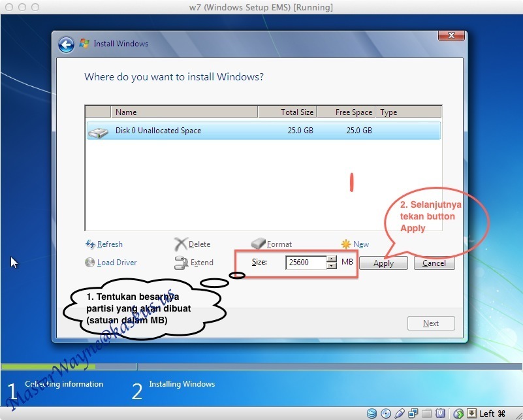Click the shared folders icon in status bar
Image resolution: width=523 pixels, height=420 pixels.
[x=426, y=413]
